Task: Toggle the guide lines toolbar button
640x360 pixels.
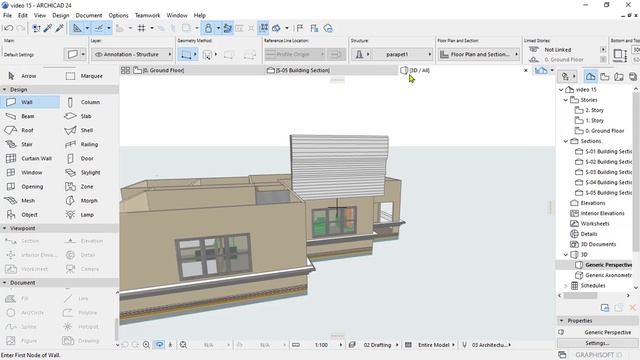Action: pyautogui.click(x=77, y=28)
